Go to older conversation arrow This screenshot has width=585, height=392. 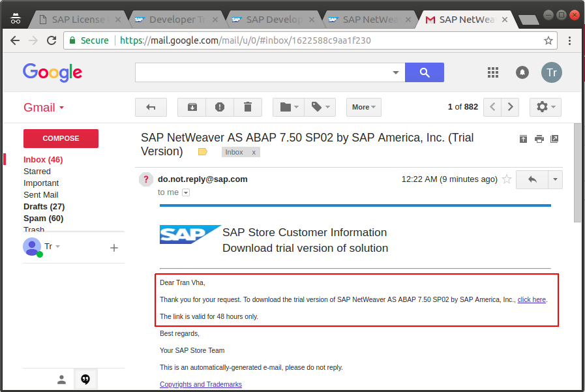(x=510, y=108)
